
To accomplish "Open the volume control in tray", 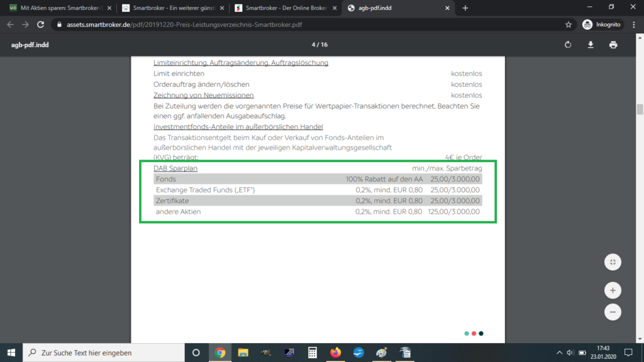I will point(570,353).
